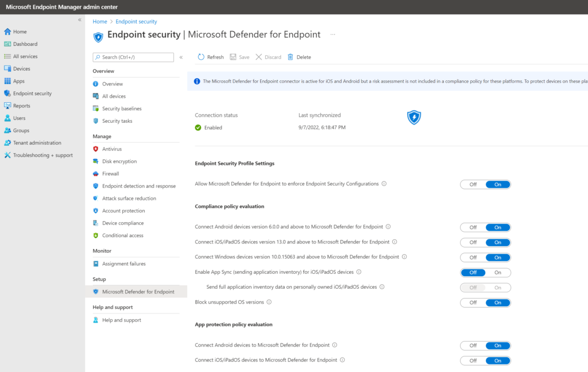Click the last synchronized timestamp 9/7/2022
The width and height of the screenshot is (588, 372).
pyautogui.click(x=322, y=127)
